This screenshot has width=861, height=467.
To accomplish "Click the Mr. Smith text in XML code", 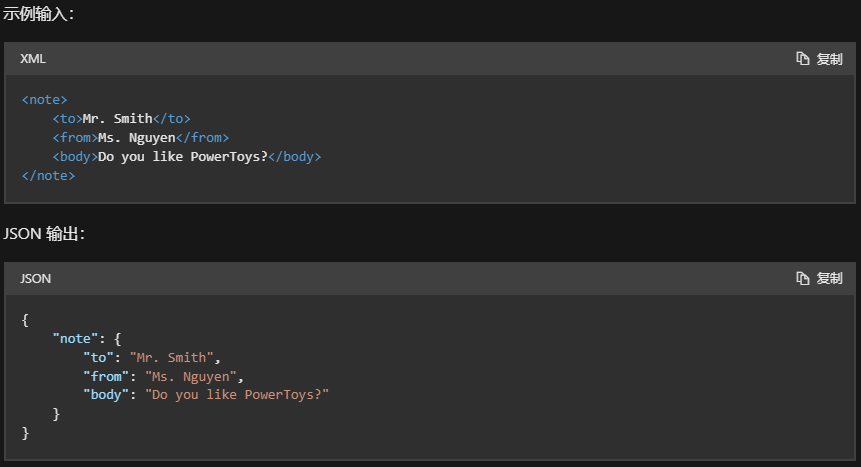I will pos(117,119).
